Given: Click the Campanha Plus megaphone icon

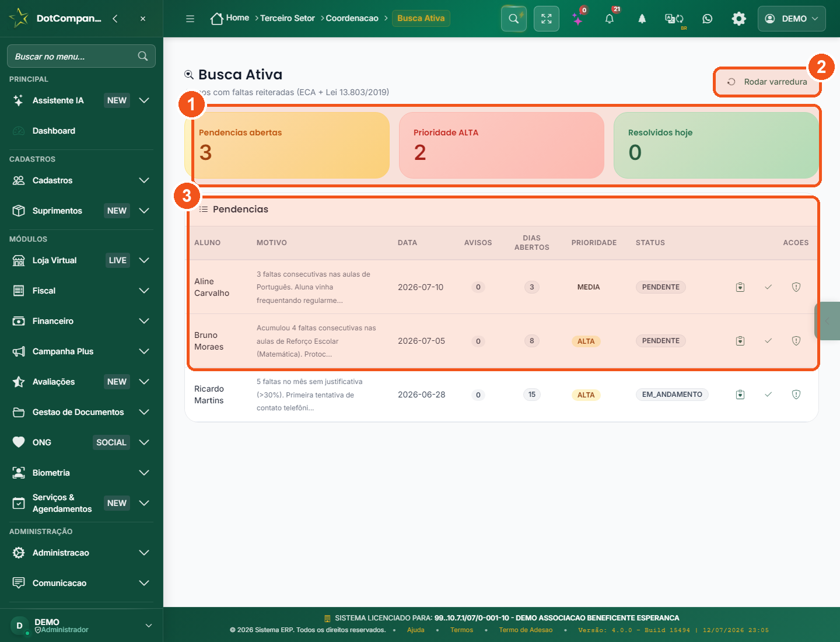Looking at the screenshot, I should 19,351.
